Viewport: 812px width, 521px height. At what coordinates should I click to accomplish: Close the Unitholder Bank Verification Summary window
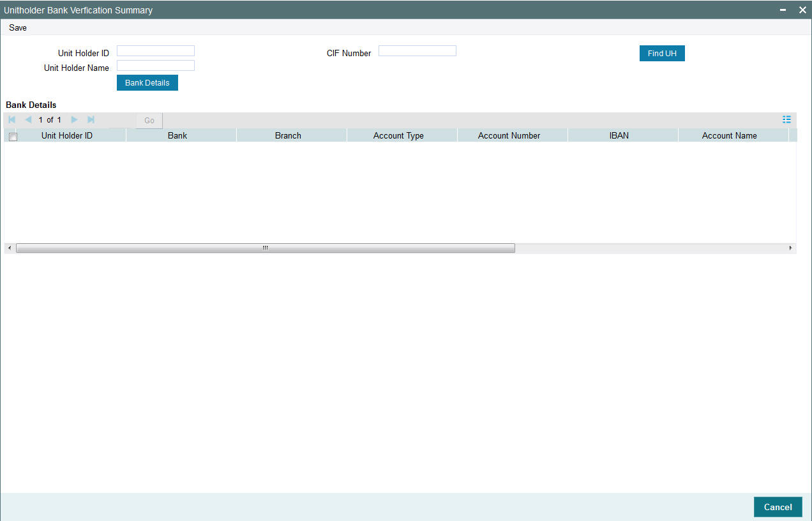[x=802, y=10]
